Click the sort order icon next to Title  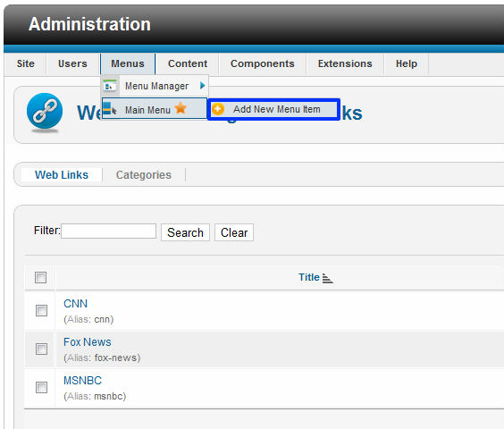pos(328,278)
